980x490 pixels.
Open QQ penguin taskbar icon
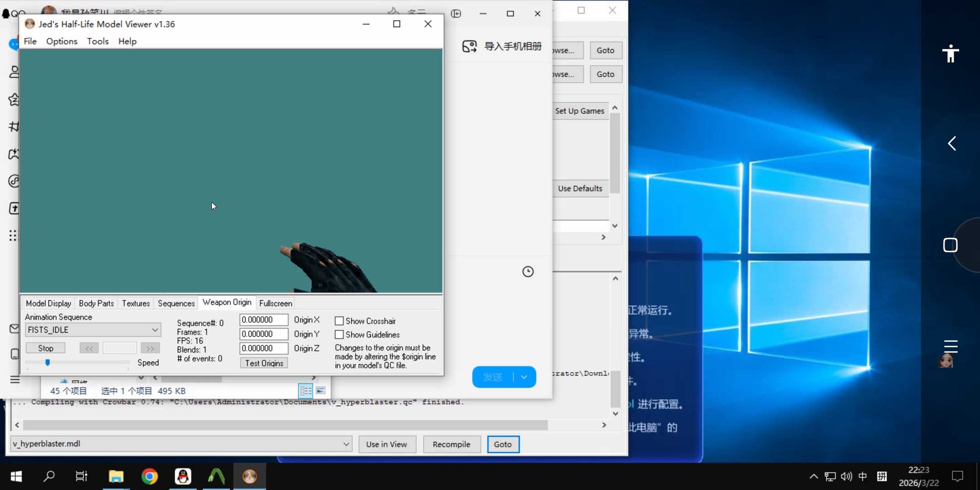(183, 476)
